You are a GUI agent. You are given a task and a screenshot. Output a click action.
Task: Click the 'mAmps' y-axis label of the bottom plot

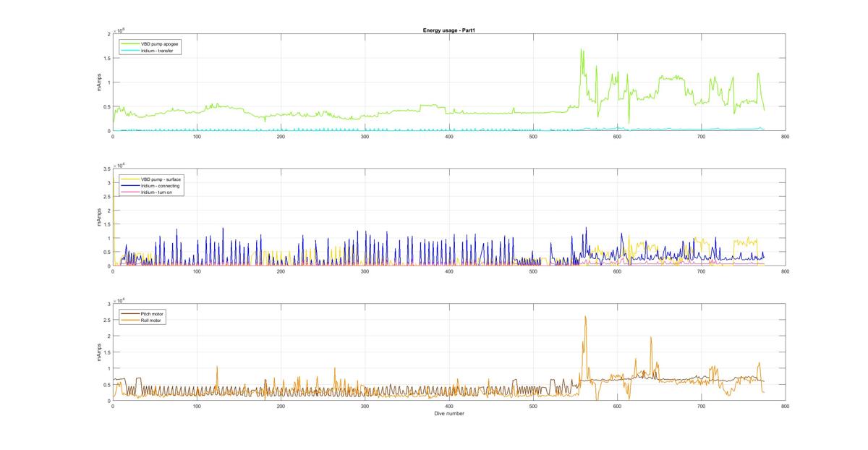(99, 352)
